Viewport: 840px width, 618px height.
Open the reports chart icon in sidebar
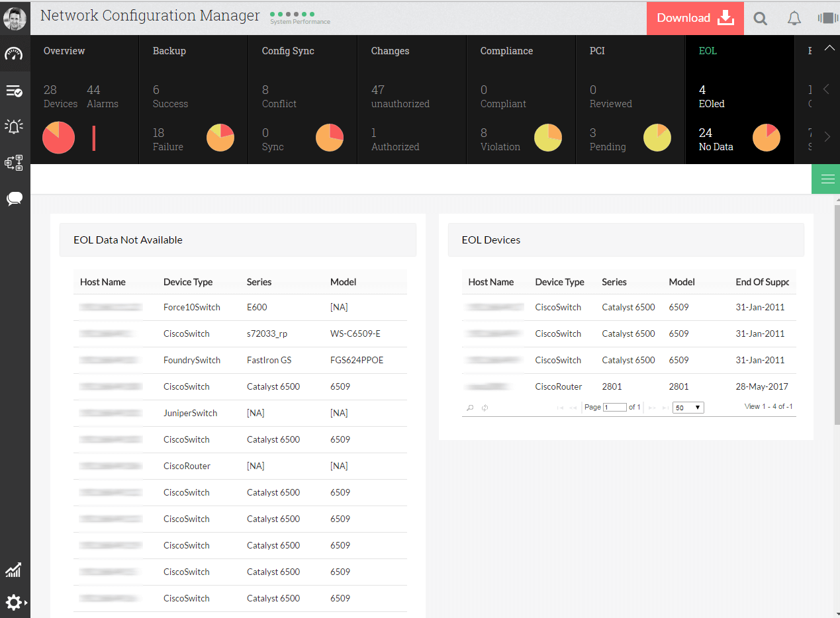pyautogui.click(x=15, y=570)
